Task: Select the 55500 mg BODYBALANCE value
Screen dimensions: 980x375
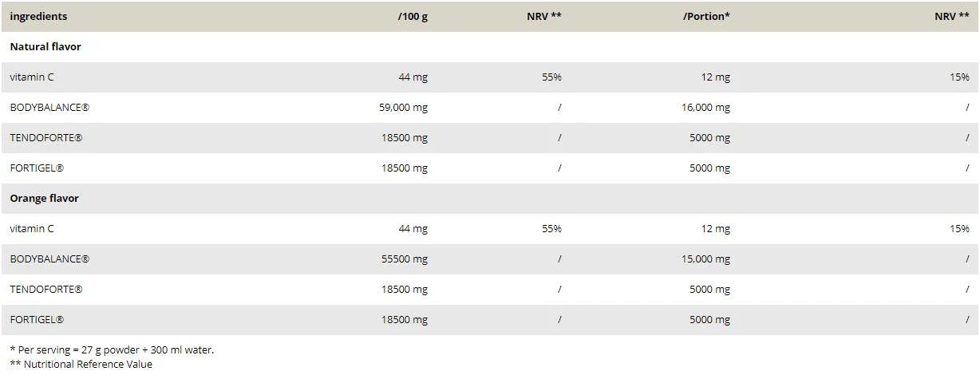Action: point(405,259)
